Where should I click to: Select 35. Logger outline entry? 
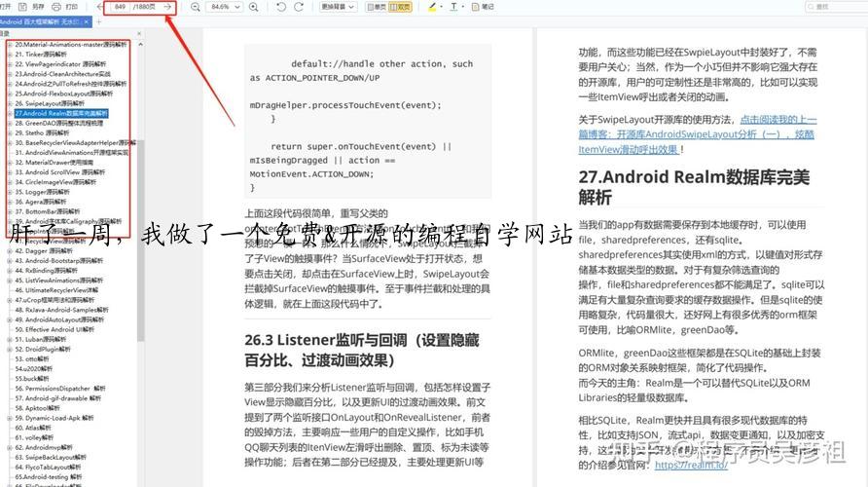click(x=42, y=192)
